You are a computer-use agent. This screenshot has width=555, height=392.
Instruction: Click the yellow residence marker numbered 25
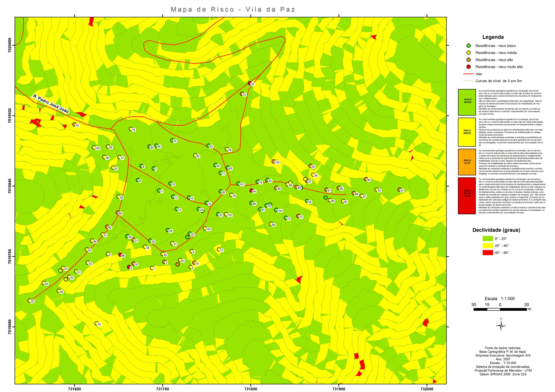tap(29, 300)
